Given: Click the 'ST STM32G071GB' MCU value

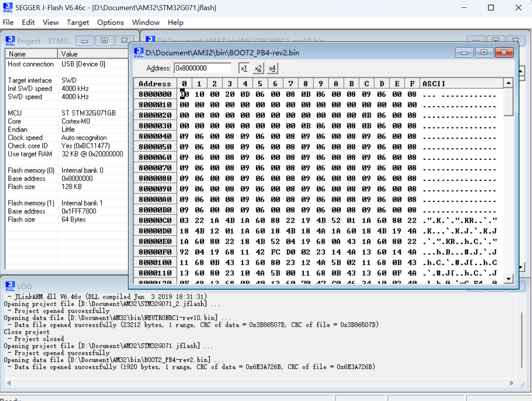Looking at the screenshot, I should point(88,113).
